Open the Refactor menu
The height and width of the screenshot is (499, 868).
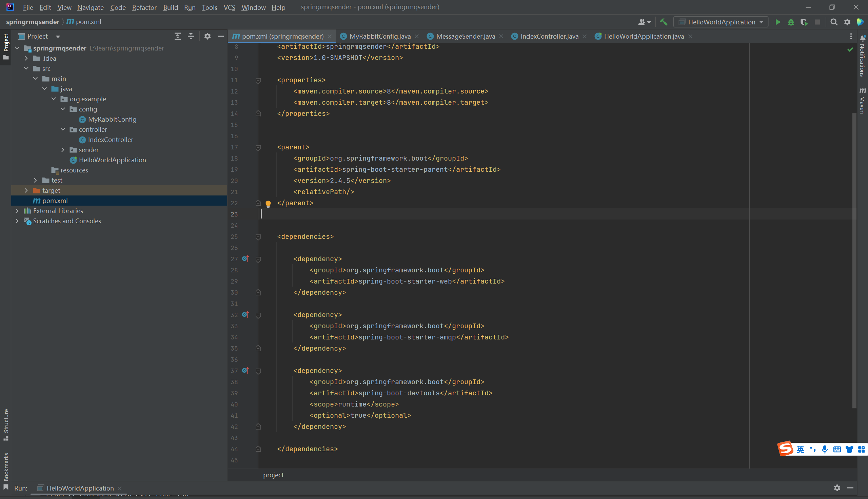pos(144,7)
